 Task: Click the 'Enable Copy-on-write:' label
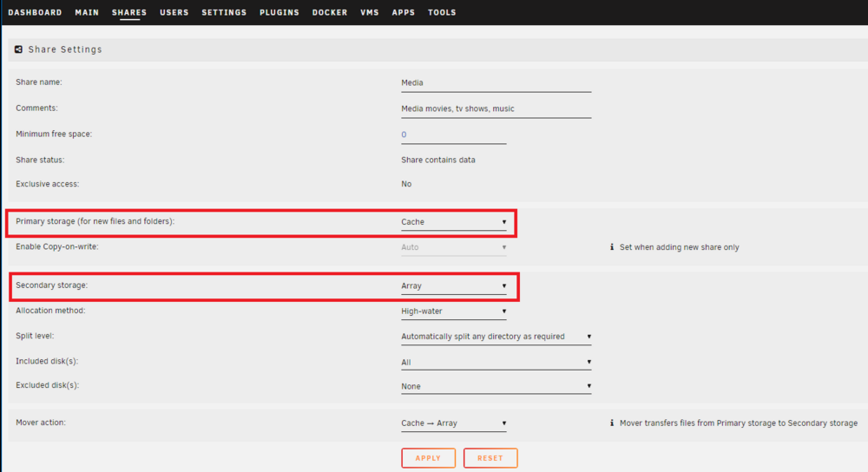point(57,246)
